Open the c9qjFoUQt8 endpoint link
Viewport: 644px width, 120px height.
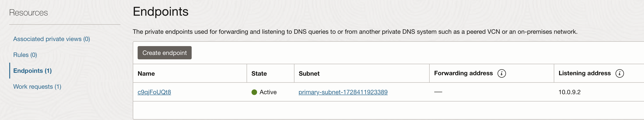tap(154, 92)
